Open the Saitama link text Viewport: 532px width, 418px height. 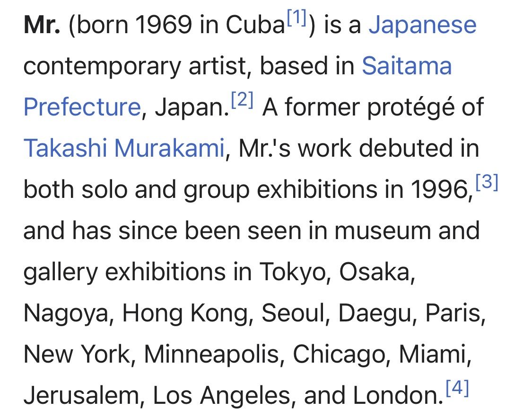[x=407, y=65]
